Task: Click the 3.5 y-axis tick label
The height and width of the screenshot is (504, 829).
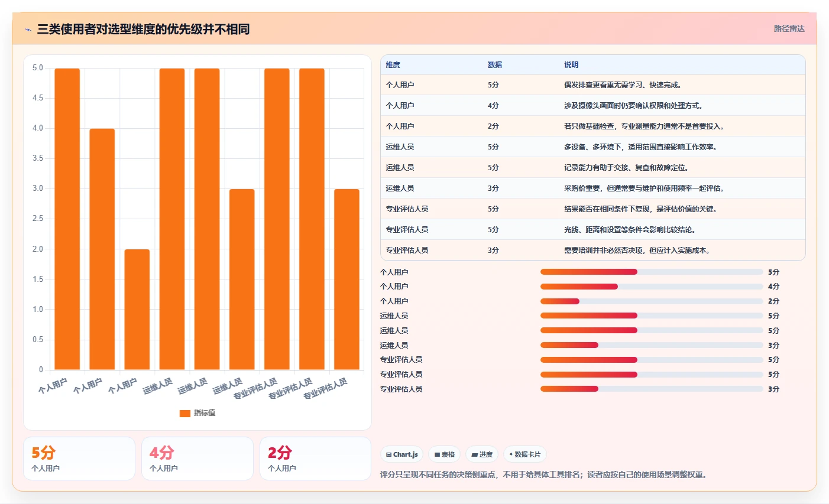Action: [38, 158]
